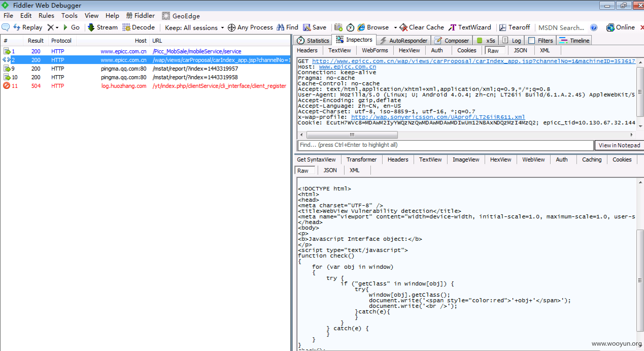Click the Remove sessions X icon
This screenshot has height=351, width=644.
click(50, 27)
